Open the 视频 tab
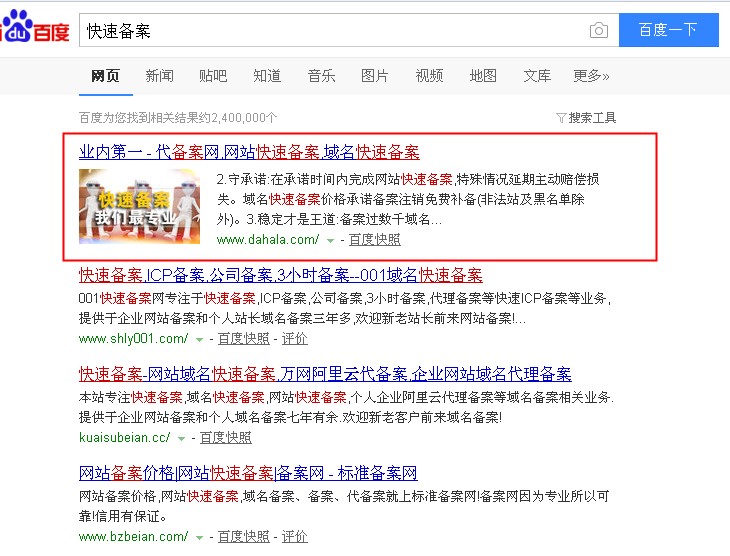 click(429, 76)
